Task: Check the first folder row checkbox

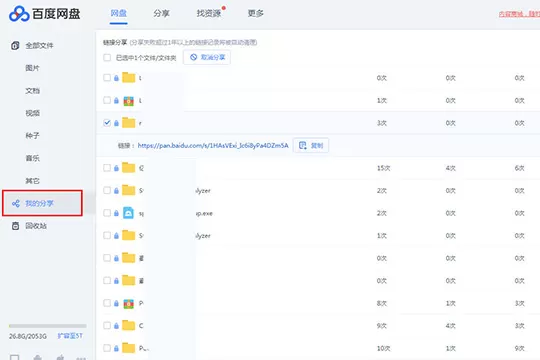Action: click(107, 78)
